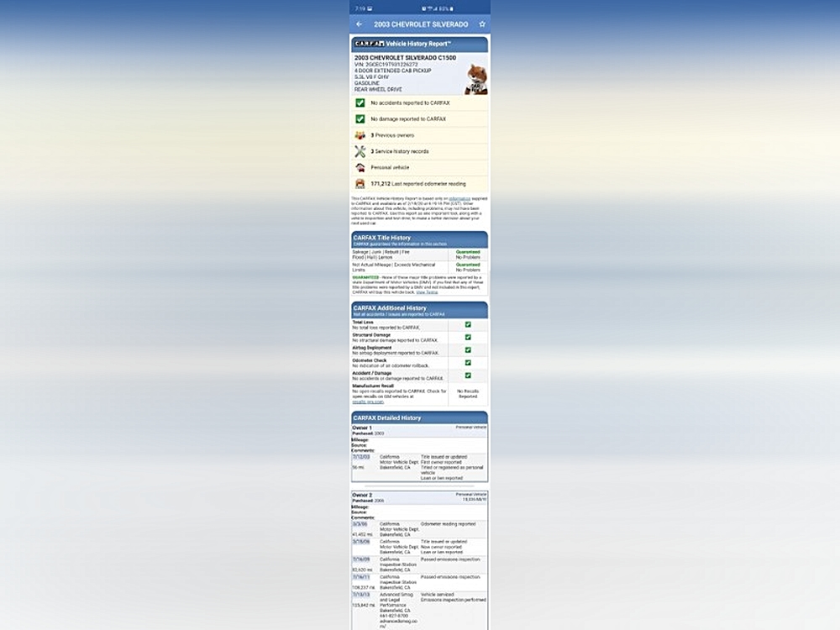Tap the 'CARFAX Detailed History' section header
This screenshot has width=840, height=630.
point(419,417)
